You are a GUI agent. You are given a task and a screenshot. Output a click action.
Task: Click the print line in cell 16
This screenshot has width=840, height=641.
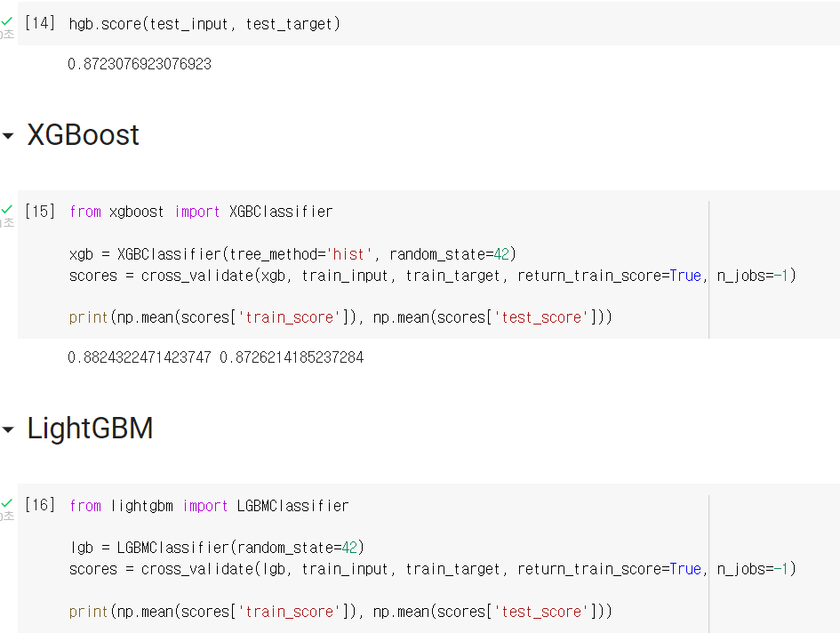pos(340,612)
